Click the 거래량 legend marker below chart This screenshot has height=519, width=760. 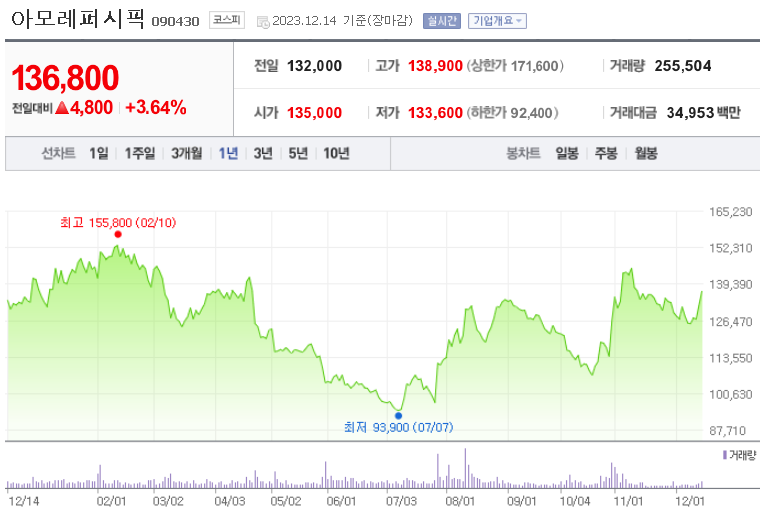click(x=725, y=455)
